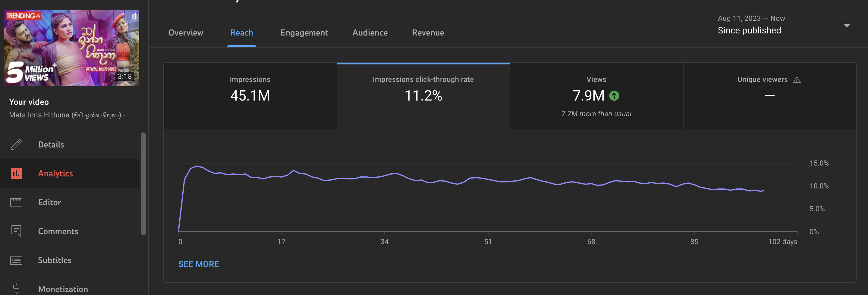Open Analytics in the sidebar
Screen dimensions: 868x295
click(69, 173)
